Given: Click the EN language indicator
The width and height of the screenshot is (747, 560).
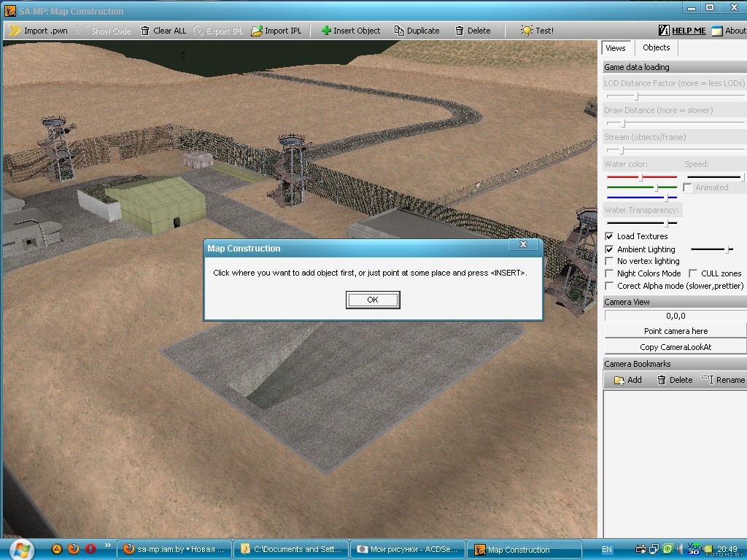Looking at the screenshot, I should click(x=607, y=550).
